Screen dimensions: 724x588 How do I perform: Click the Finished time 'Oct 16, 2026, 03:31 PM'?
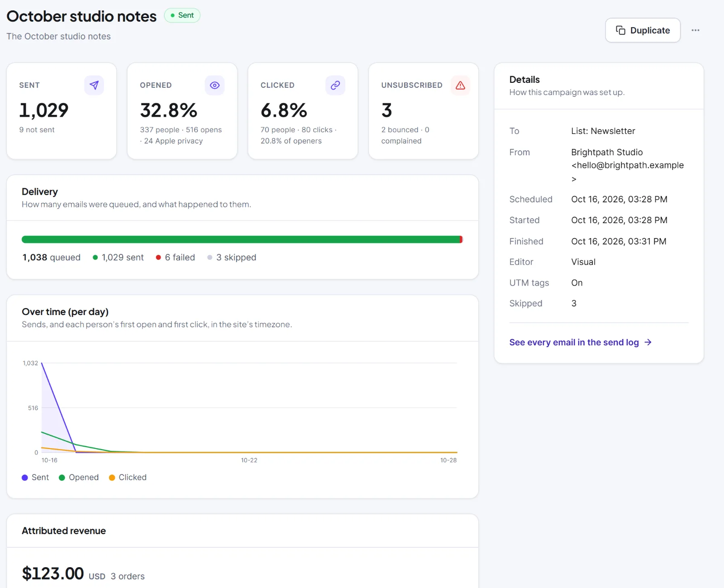click(x=619, y=241)
